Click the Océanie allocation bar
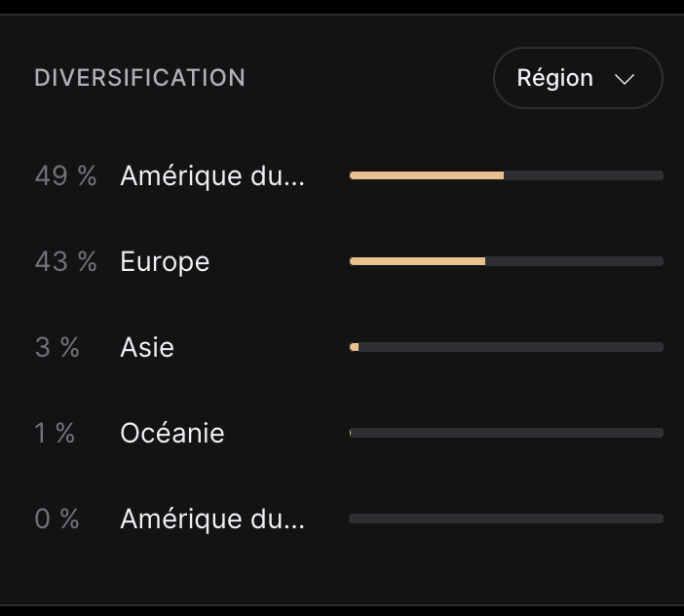Viewport: 684px width, 616px height. click(x=506, y=433)
